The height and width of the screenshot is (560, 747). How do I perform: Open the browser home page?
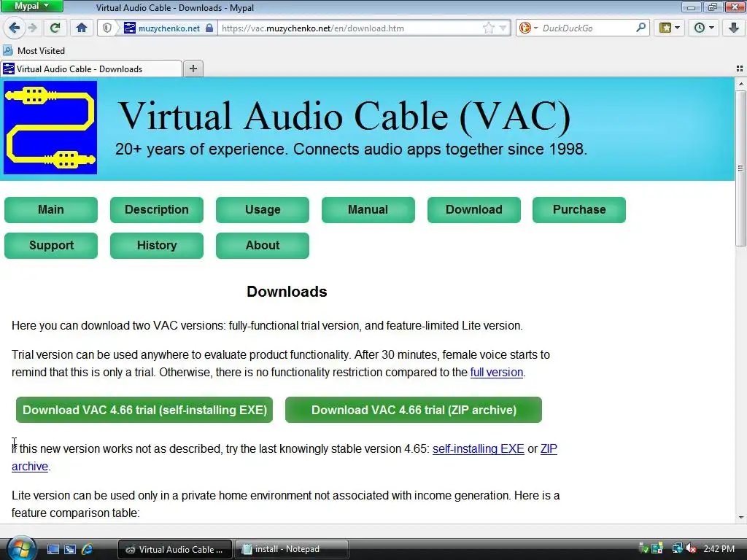pos(82,28)
